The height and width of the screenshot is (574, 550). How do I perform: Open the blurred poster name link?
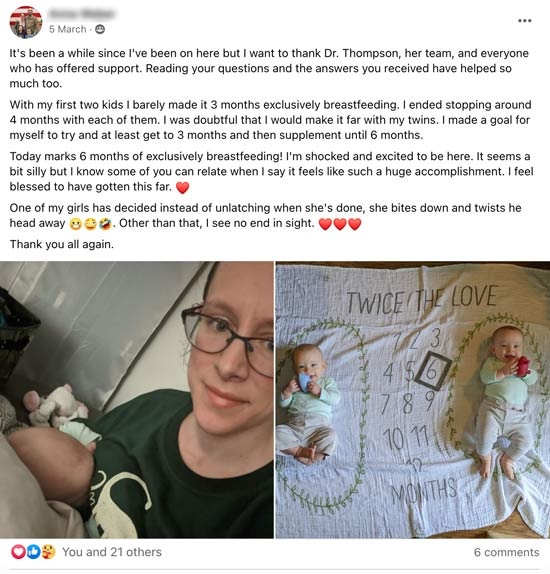point(82,14)
